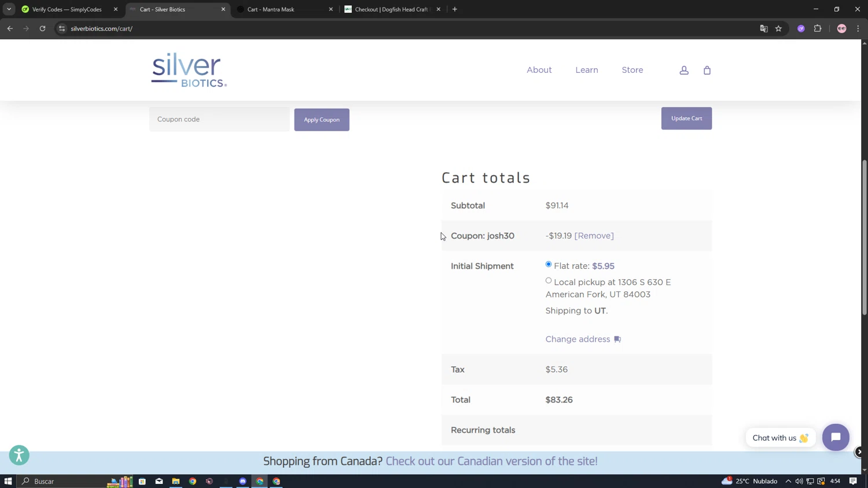The width and height of the screenshot is (868, 488).
Task: Open the Windows Start menu
Action: (x=8, y=481)
